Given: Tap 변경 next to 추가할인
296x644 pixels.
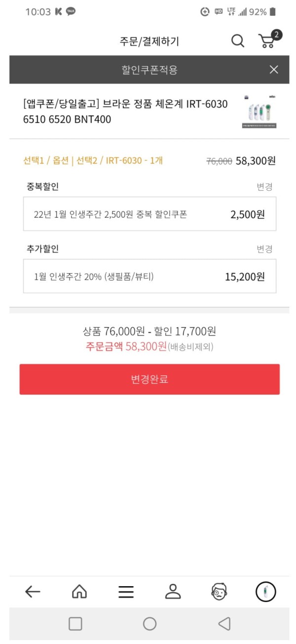Looking at the screenshot, I should [x=264, y=249].
